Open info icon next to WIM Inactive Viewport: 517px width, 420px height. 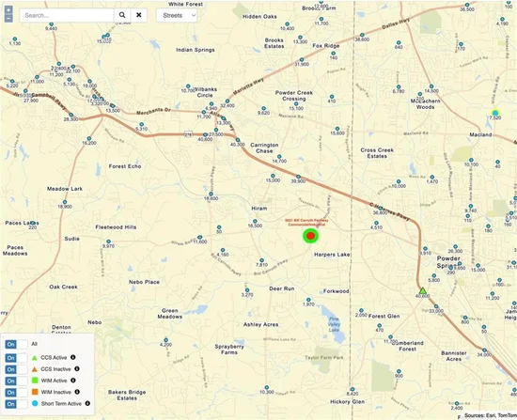pos(77,392)
